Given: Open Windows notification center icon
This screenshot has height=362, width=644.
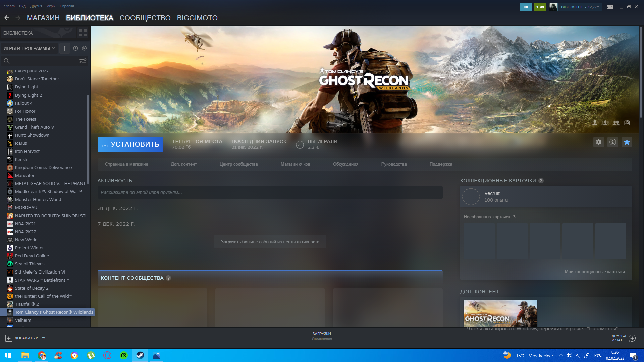Looking at the screenshot, I should pos(633,355).
